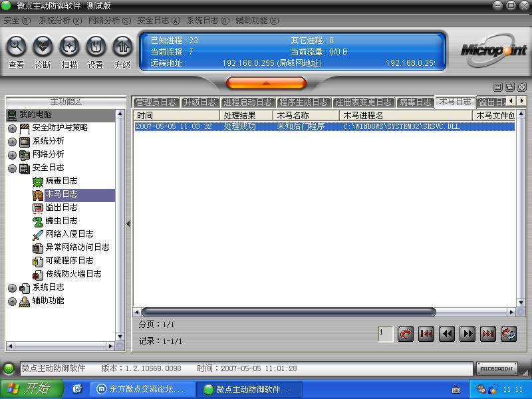532x399 pixels.
Task: Switch to the 升级日志 tab
Action: tap(199, 102)
